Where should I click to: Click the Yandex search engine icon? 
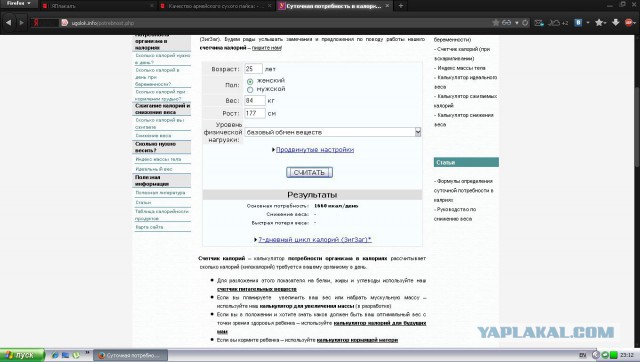[36, 23]
